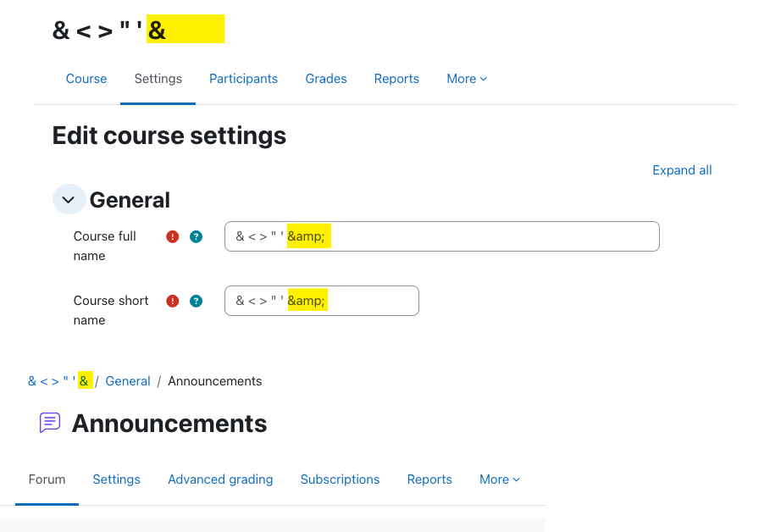The image size is (781, 532).
Task: Click the required icon beside Course full name
Action: tap(172, 236)
